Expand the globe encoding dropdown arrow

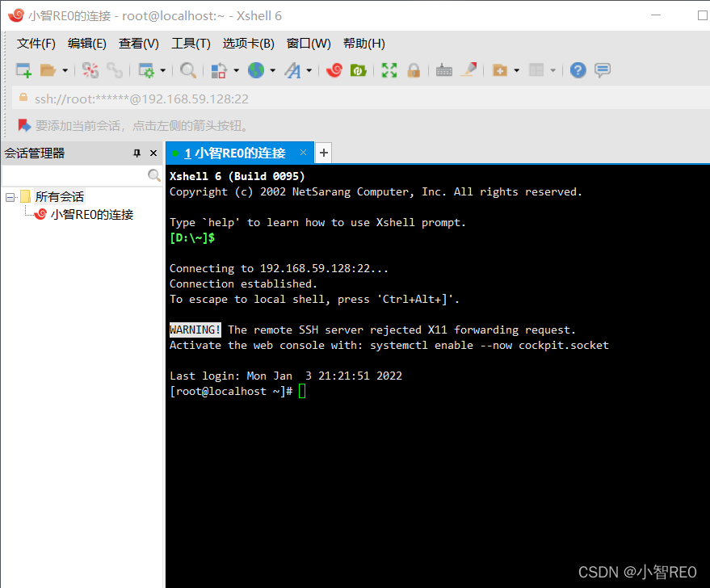[x=272, y=70]
